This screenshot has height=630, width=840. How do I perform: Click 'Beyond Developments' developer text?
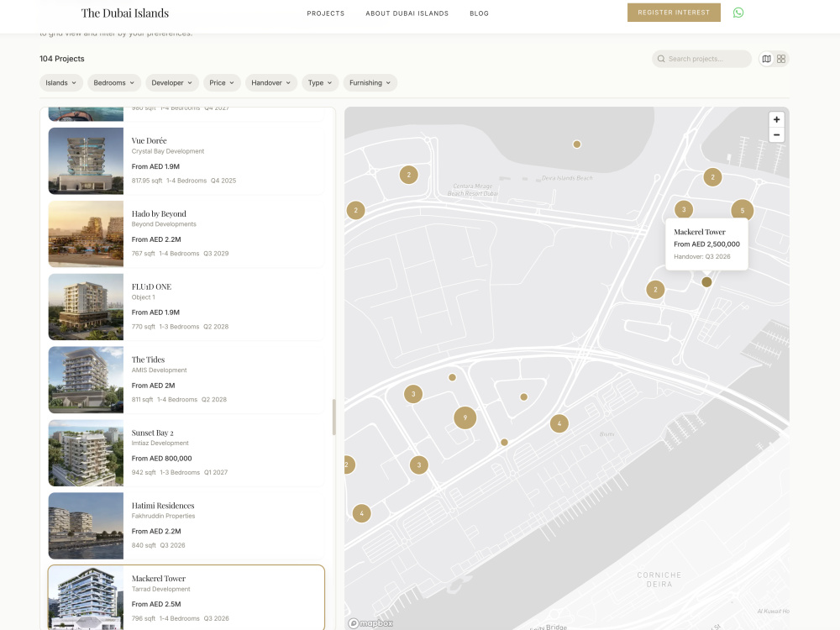click(164, 224)
